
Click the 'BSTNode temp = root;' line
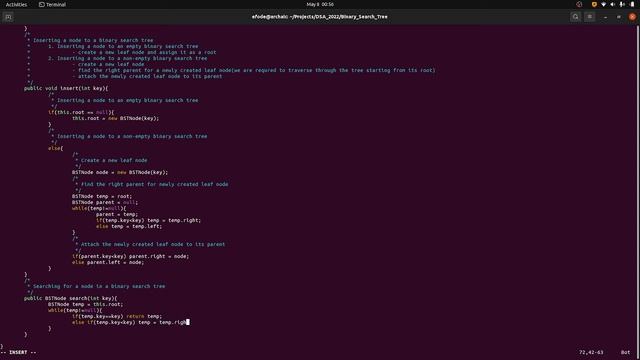[102, 196]
